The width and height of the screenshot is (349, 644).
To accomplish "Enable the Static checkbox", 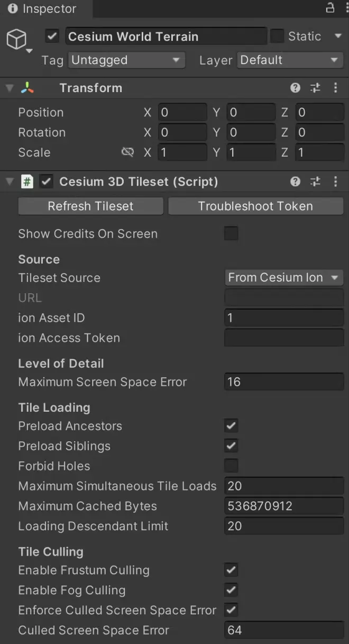I will pos(277,37).
